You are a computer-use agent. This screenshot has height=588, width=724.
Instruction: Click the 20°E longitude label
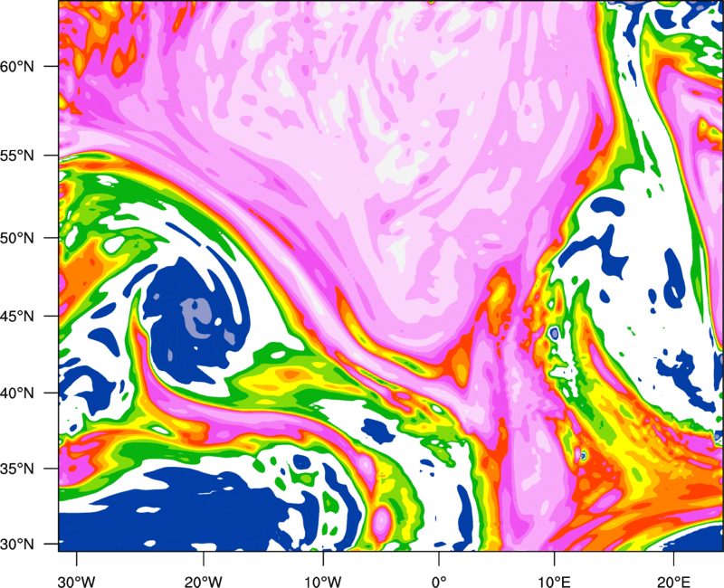(673, 582)
